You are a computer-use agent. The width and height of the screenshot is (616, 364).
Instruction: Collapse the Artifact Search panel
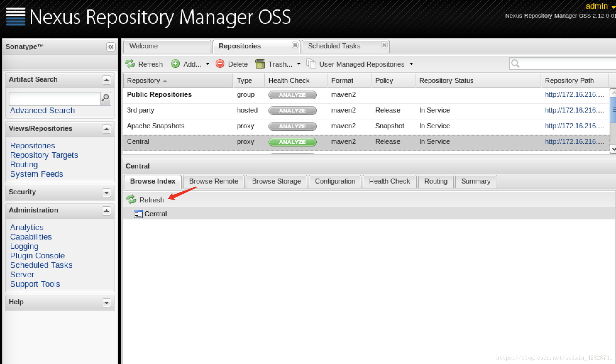[x=107, y=80]
